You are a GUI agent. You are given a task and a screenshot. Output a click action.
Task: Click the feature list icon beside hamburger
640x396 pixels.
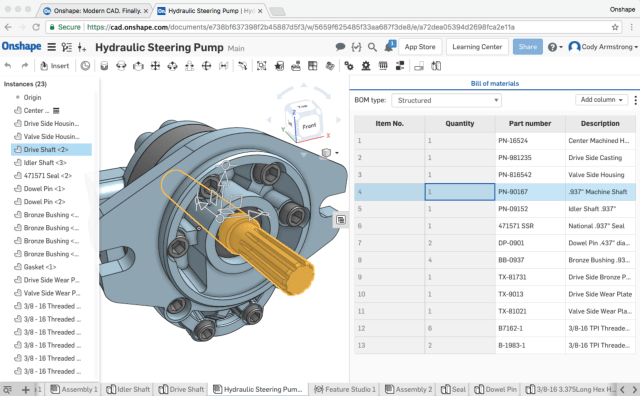(x=67, y=47)
